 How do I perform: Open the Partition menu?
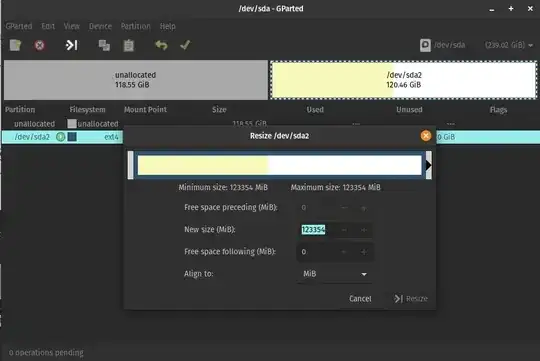tap(136, 26)
